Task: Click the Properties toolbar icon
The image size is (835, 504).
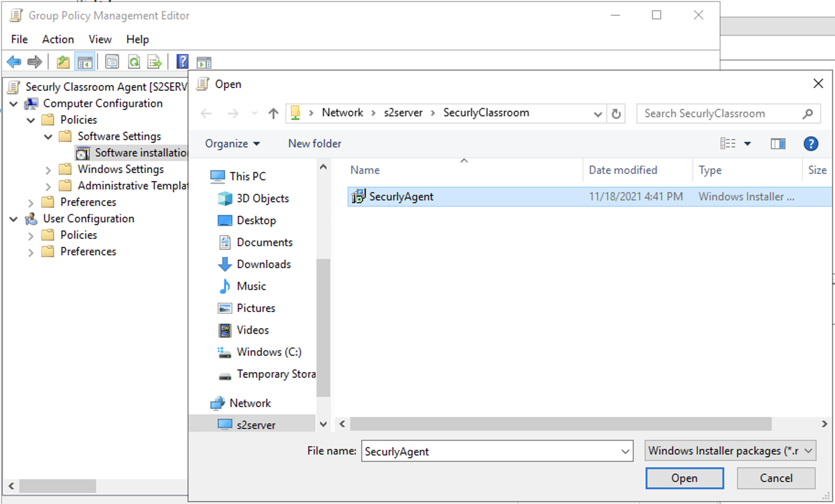Action: (x=112, y=62)
